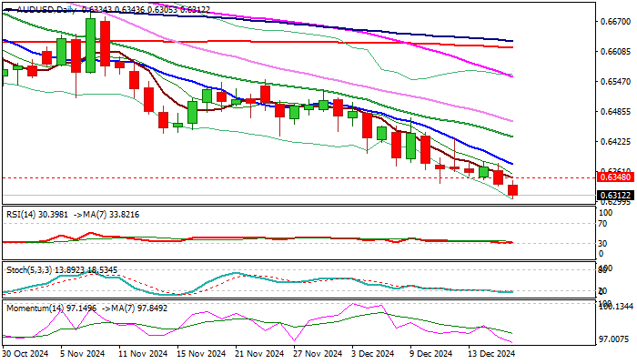Select the last red candle near 0.63122
The image size is (637, 364).
pyautogui.click(x=513, y=190)
